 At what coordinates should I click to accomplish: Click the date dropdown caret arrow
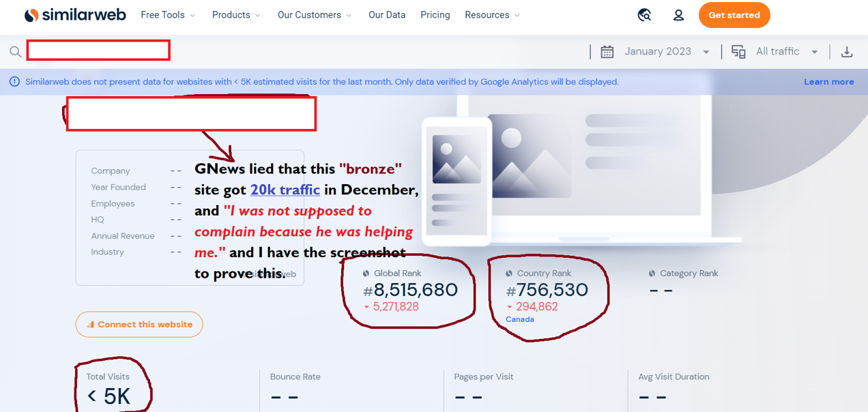(706, 53)
